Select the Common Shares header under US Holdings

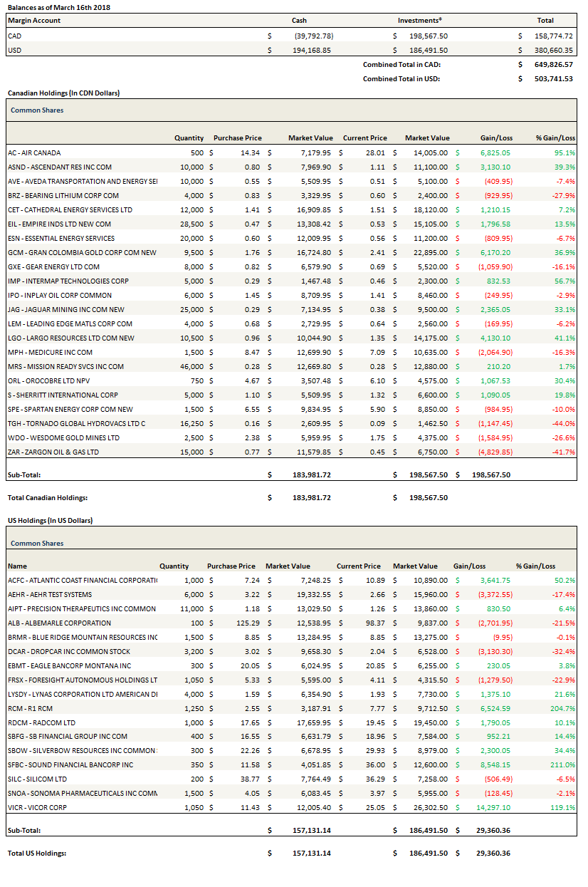37,543
